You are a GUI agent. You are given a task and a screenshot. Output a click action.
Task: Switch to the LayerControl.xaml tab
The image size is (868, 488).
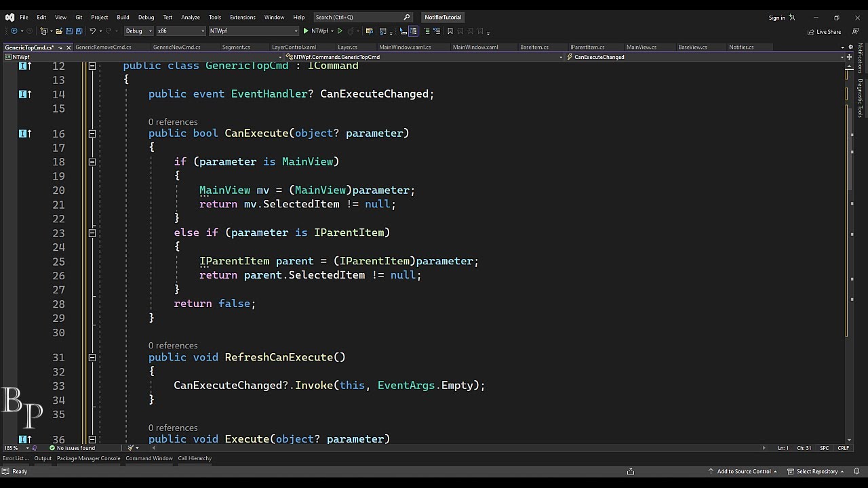click(x=294, y=47)
